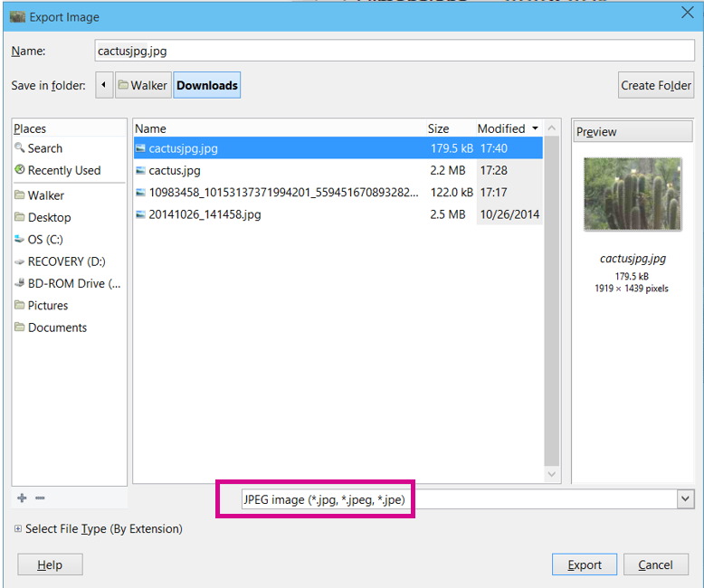This screenshot has width=704, height=588.
Task: Click the Create Folder button
Action: 656,86
